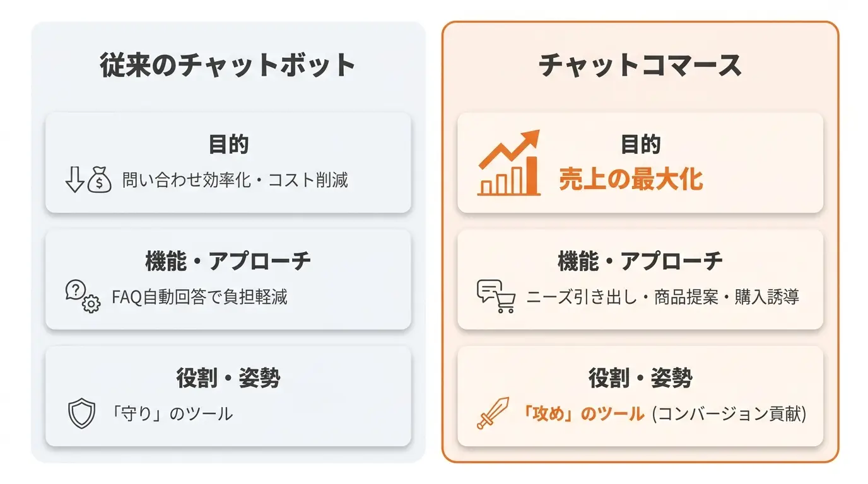The height and width of the screenshot is (484, 868).
Task: Click the 目的 title in the orange card
Action: pyautogui.click(x=640, y=144)
